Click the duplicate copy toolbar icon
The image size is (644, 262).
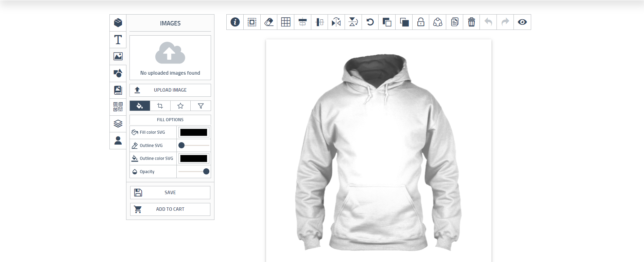[455, 22]
